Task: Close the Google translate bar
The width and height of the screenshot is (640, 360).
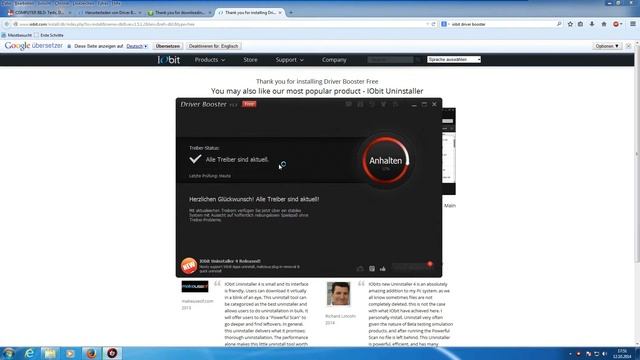Action: (629, 46)
